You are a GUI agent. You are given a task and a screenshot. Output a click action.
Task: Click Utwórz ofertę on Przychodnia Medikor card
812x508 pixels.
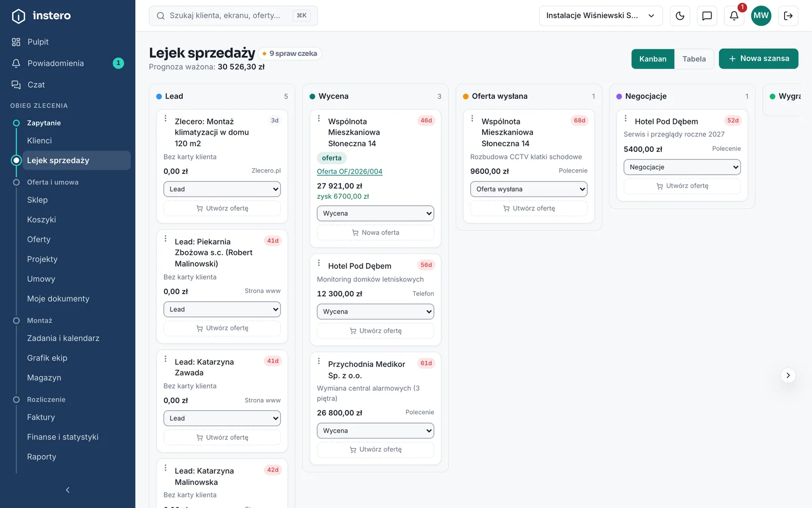376,450
